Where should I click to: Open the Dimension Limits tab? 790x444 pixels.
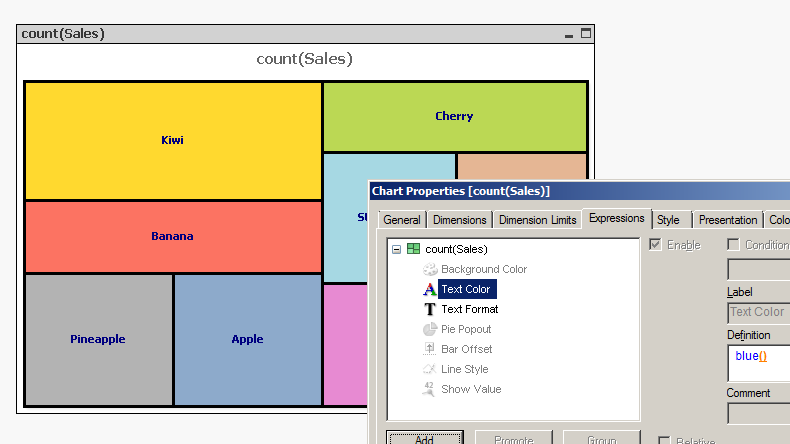click(537, 220)
